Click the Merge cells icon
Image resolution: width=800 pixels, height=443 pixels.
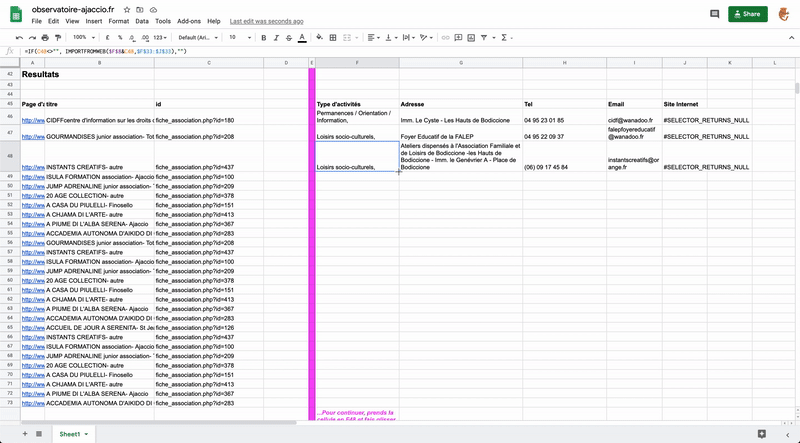click(x=347, y=38)
